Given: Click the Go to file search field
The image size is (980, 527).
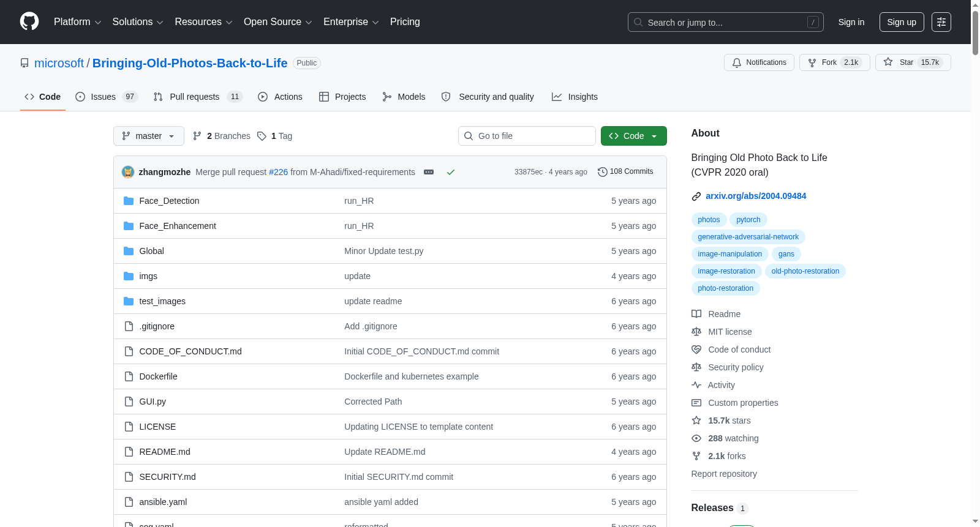Looking at the screenshot, I should point(527,136).
